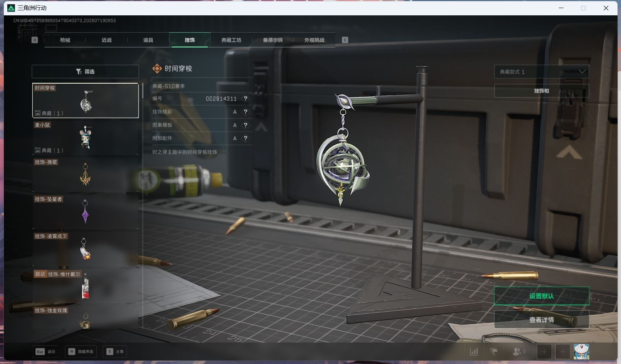The width and height of the screenshot is (621, 364).
Task: Click the 查看详情 button
Action: click(541, 320)
